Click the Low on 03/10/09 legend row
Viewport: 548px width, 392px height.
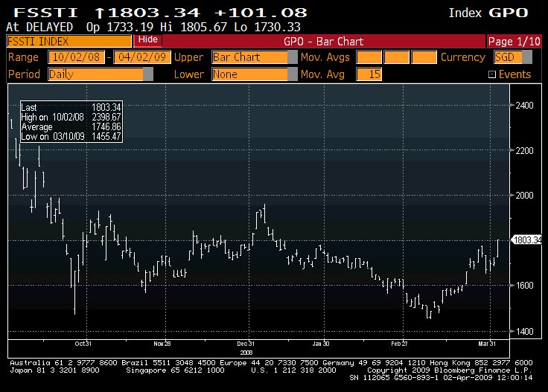[x=71, y=136]
